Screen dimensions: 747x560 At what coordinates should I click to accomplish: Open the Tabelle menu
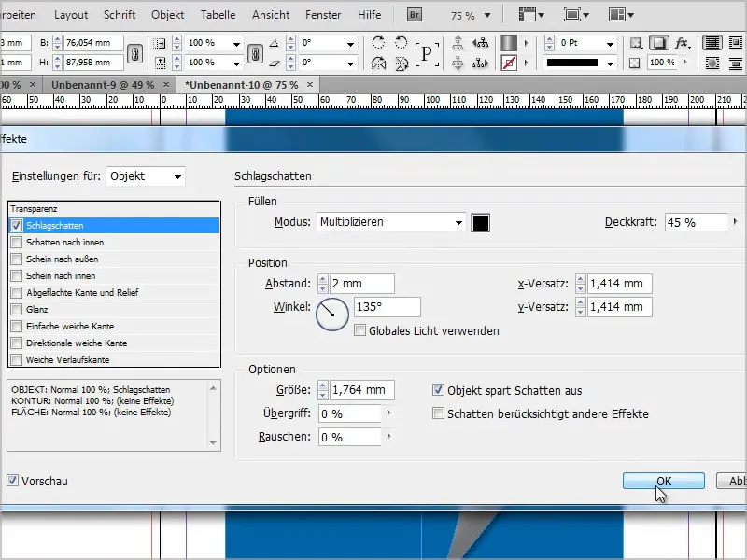[x=218, y=15]
